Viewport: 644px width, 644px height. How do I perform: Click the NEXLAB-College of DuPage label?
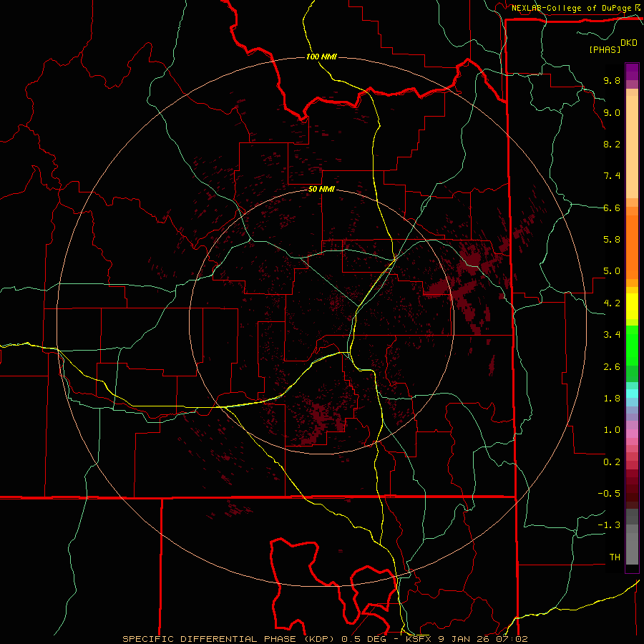[x=571, y=8]
